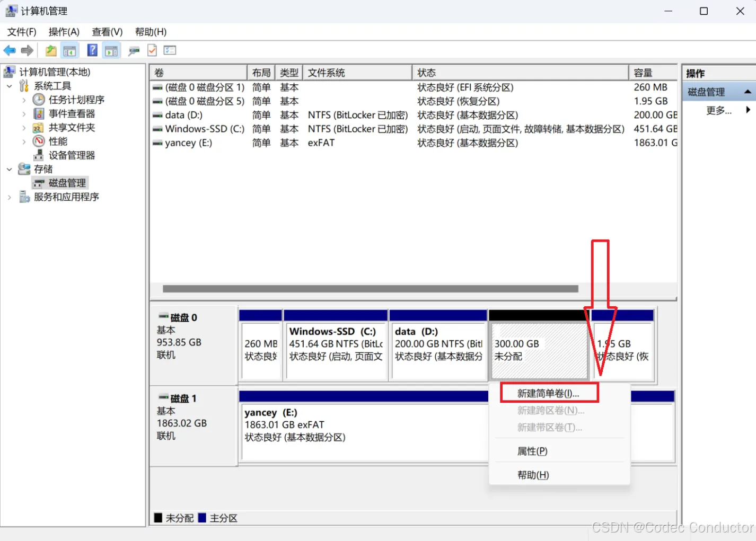Image resolution: width=756 pixels, height=541 pixels.
Task: Expand the 服务和应用程序 node
Action: [x=9, y=197]
